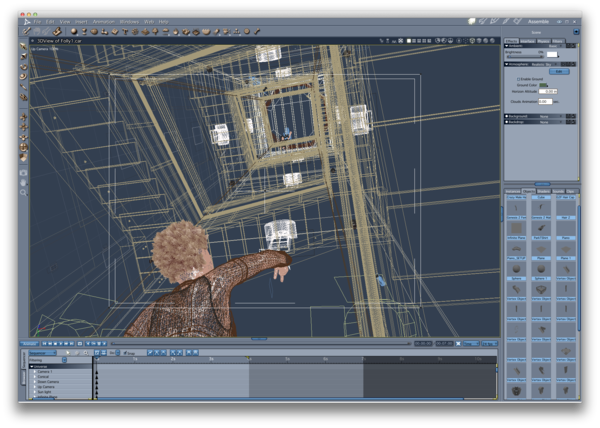Viewport: 600px width, 428px height.
Task: Toggle the Snap checkbox in the sequencer
Action: [125, 353]
